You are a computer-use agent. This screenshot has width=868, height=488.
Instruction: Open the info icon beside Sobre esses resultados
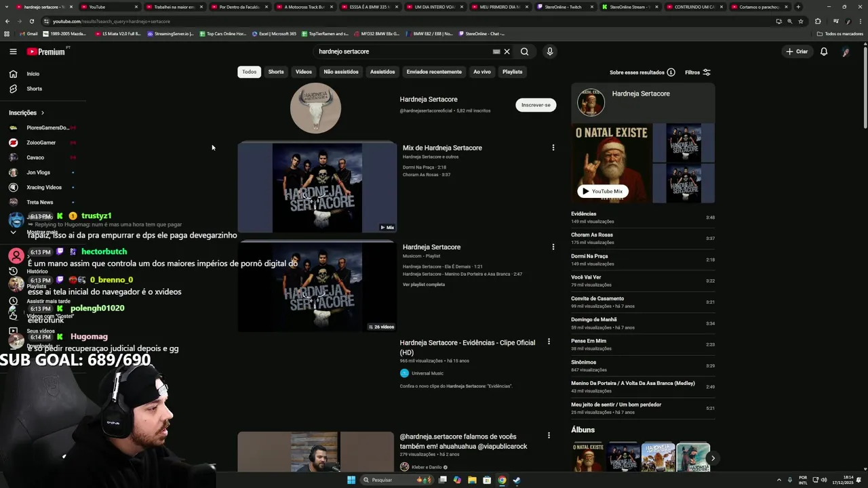pyautogui.click(x=671, y=73)
